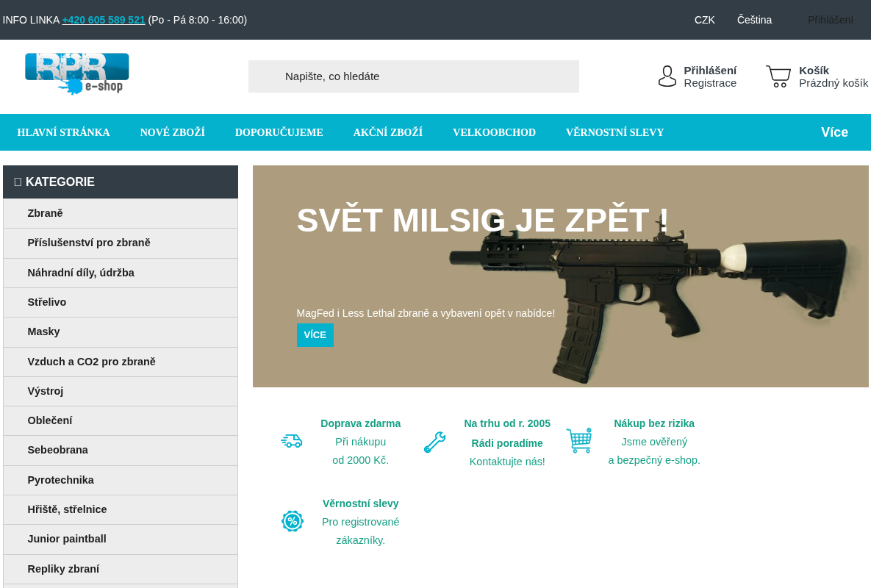Open the CZK currency selector
The image size is (882, 588).
pyautogui.click(x=705, y=20)
